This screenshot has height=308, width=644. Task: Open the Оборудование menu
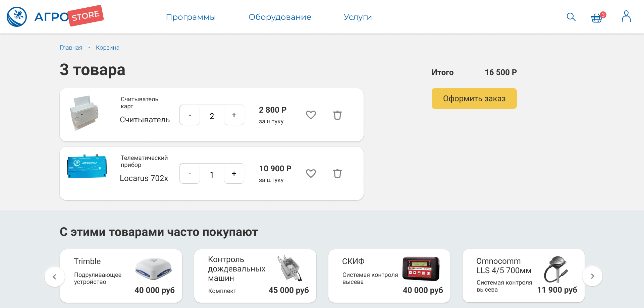tap(280, 17)
